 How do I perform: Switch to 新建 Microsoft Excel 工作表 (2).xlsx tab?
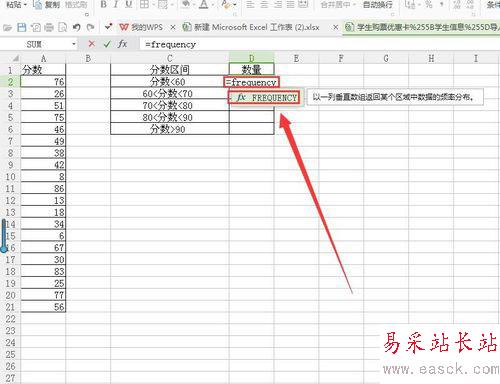251,27
